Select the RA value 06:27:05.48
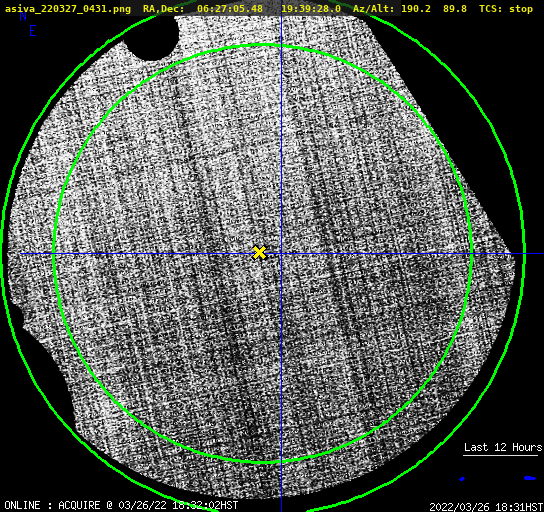 (230, 9)
